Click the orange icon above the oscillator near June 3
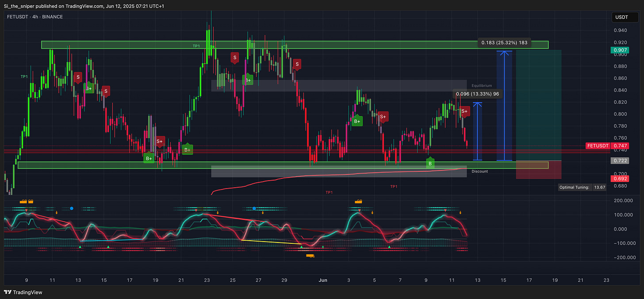Screen dimensions: 644x299 [x=358, y=201]
